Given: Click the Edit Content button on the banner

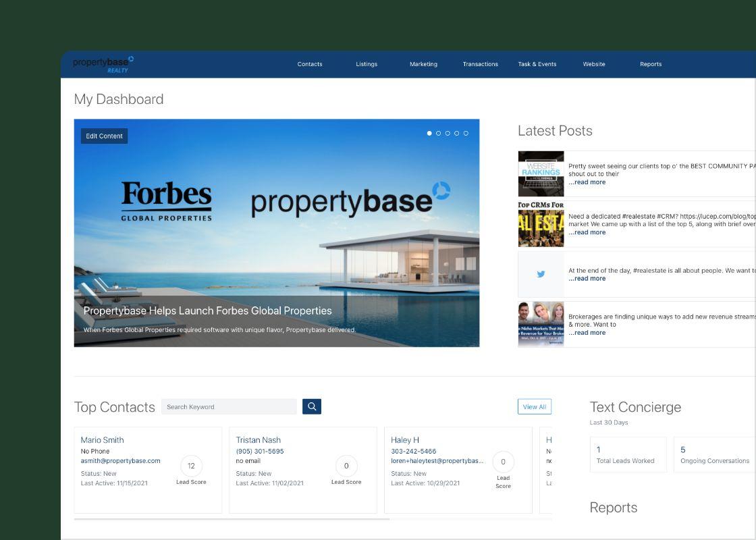Looking at the screenshot, I should click(104, 136).
